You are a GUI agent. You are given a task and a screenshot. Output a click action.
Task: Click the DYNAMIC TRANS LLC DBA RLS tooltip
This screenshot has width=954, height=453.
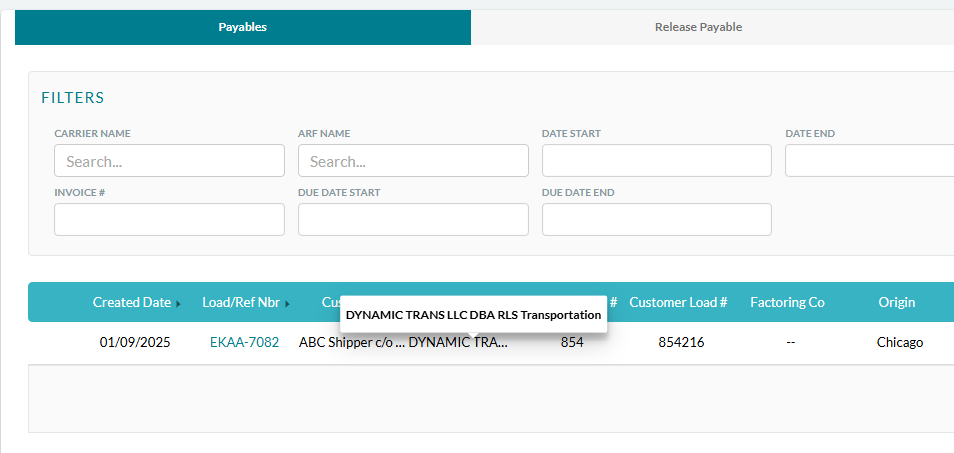click(473, 314)
